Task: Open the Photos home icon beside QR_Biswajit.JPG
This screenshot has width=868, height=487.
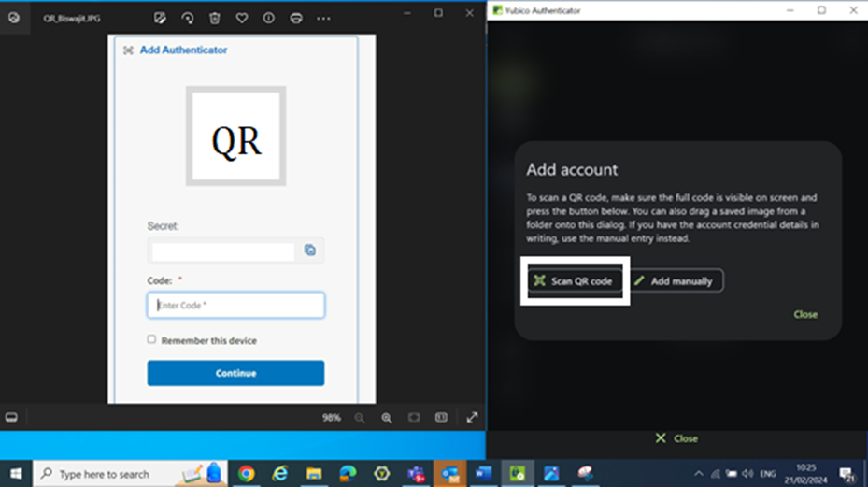Action: 14,18
